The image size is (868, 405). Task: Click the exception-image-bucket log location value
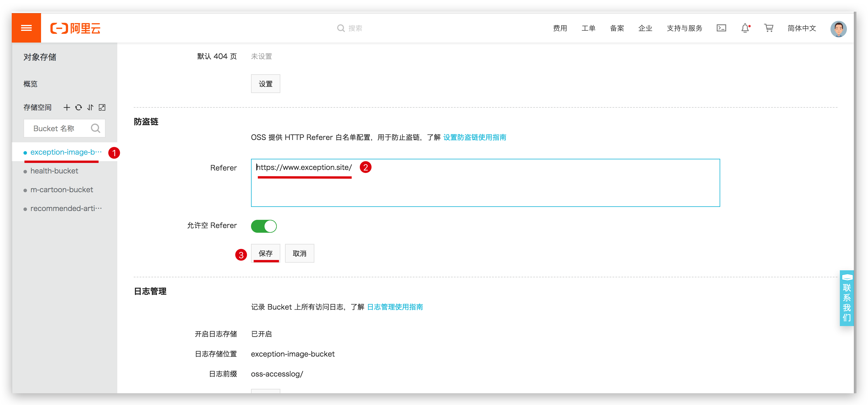click(x=293, y=354)
